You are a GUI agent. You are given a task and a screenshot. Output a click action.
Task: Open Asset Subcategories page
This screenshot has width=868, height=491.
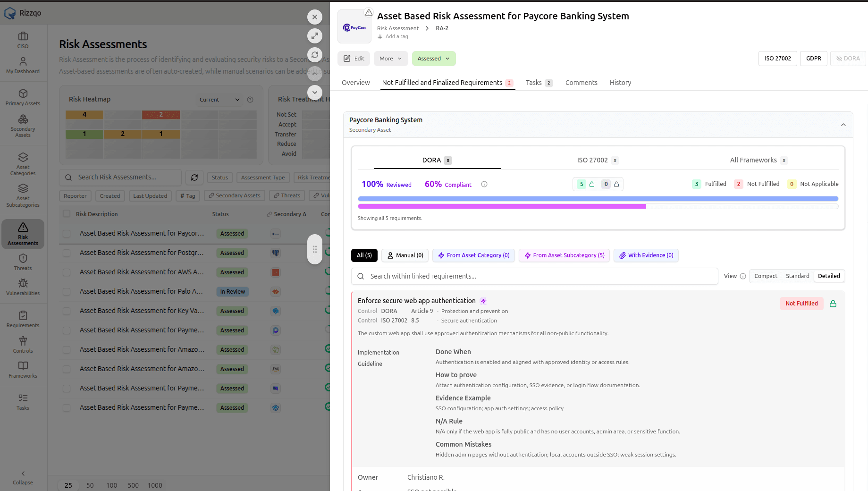(x=23, y=195)
